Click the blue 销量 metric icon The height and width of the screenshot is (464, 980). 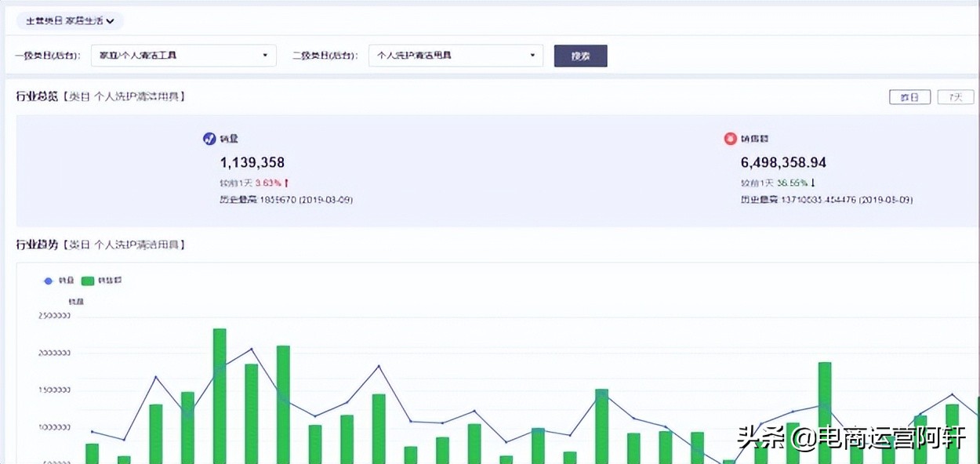pyautogui.click(x=209, y=139)
